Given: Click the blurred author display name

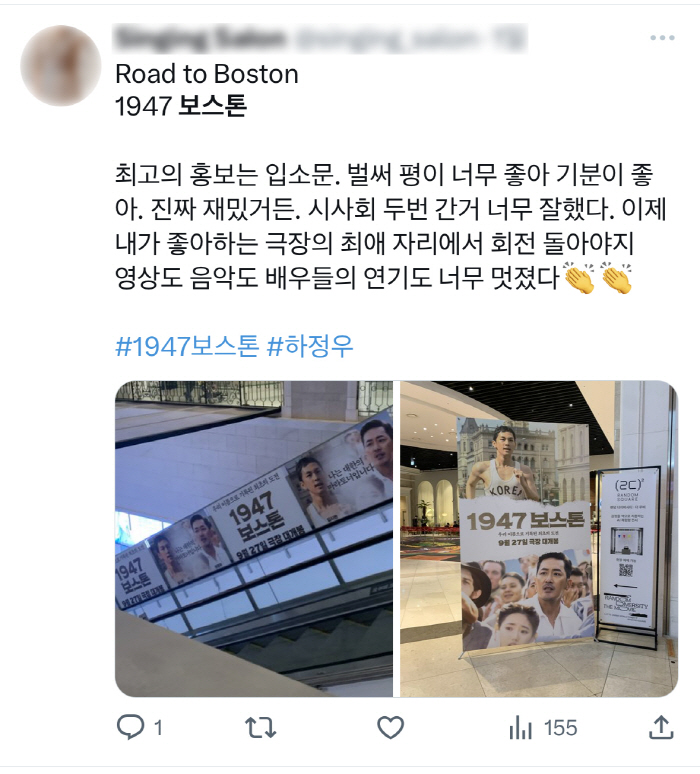Looking at the screenshot, I should (200, 39).
